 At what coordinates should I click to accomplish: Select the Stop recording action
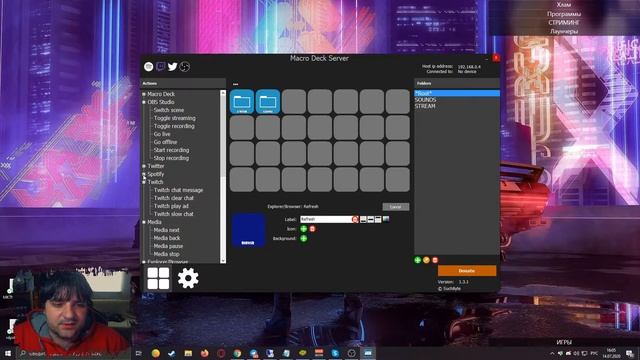(171, 158)
